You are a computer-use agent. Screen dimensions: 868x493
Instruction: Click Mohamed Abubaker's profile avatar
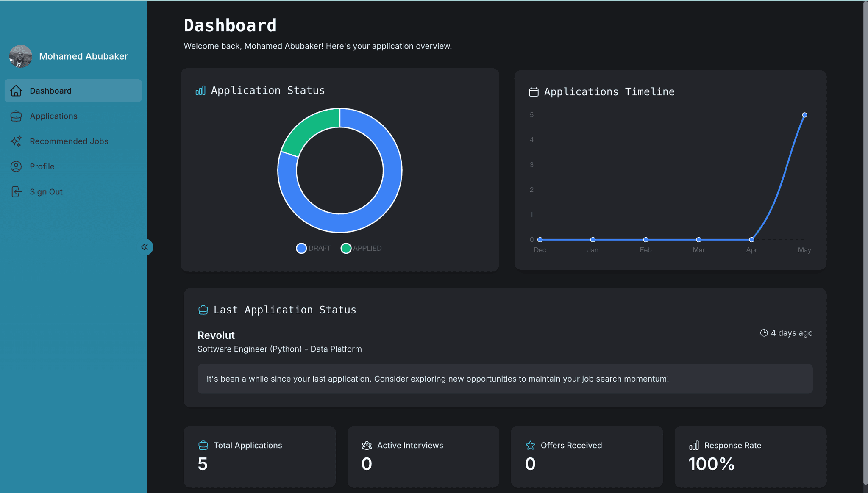[x=21, y=56]
